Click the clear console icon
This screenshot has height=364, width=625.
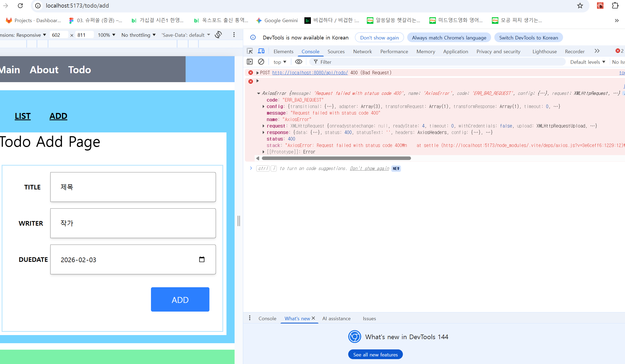coord(261,62)
